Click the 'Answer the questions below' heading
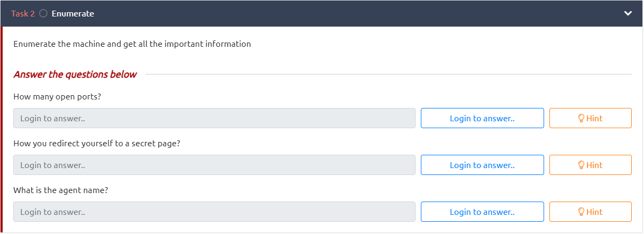Screen dimensions: 644x234 75,74
